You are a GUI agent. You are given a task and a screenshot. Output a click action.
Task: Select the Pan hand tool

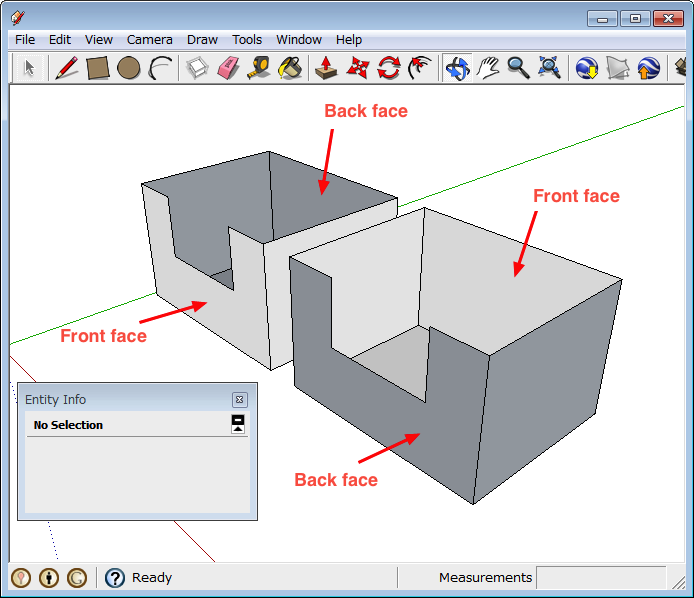(488, 68)
